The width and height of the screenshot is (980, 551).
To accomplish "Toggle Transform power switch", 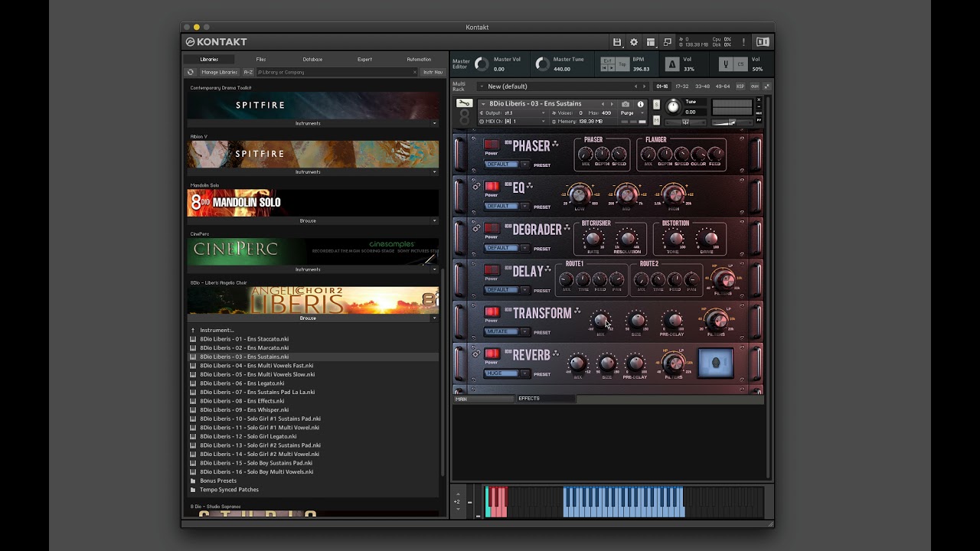I will (492, 311).
